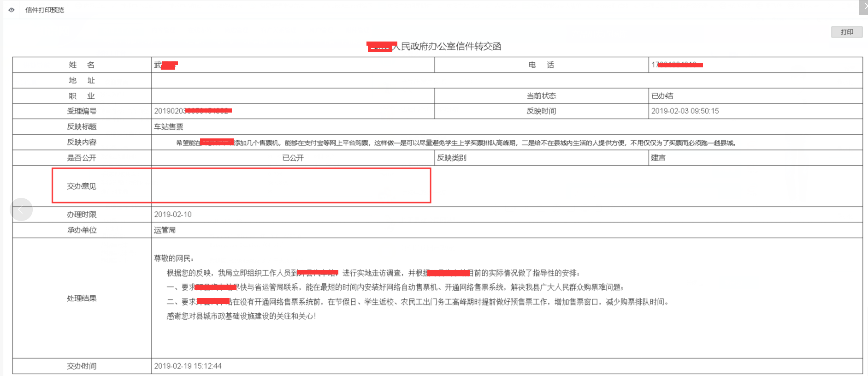The width and height of the screenshot is (868, 376).
Task: Click the 交办时间 value 2019-02-19 15:12:44
Action: [x=188, y=366]
